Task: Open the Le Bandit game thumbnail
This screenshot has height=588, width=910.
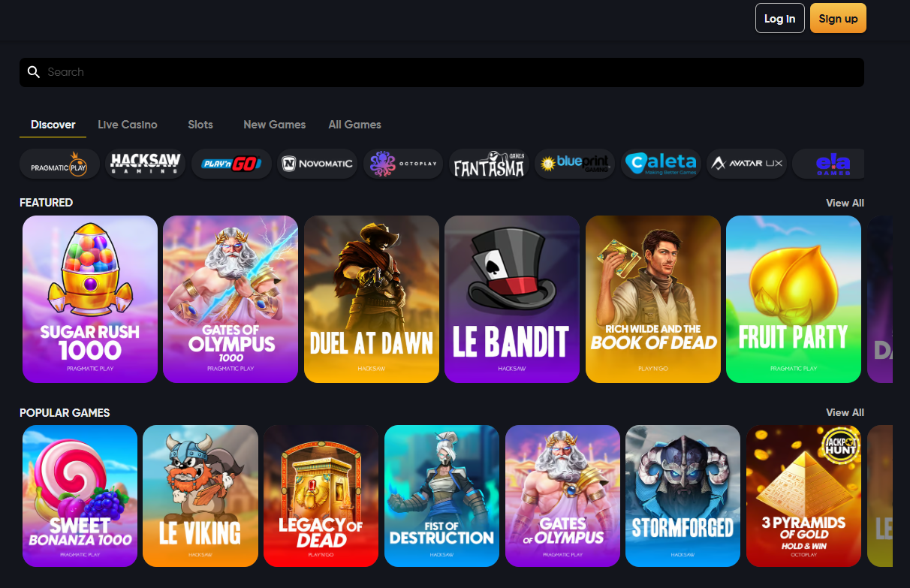Action: pos(512,300)
